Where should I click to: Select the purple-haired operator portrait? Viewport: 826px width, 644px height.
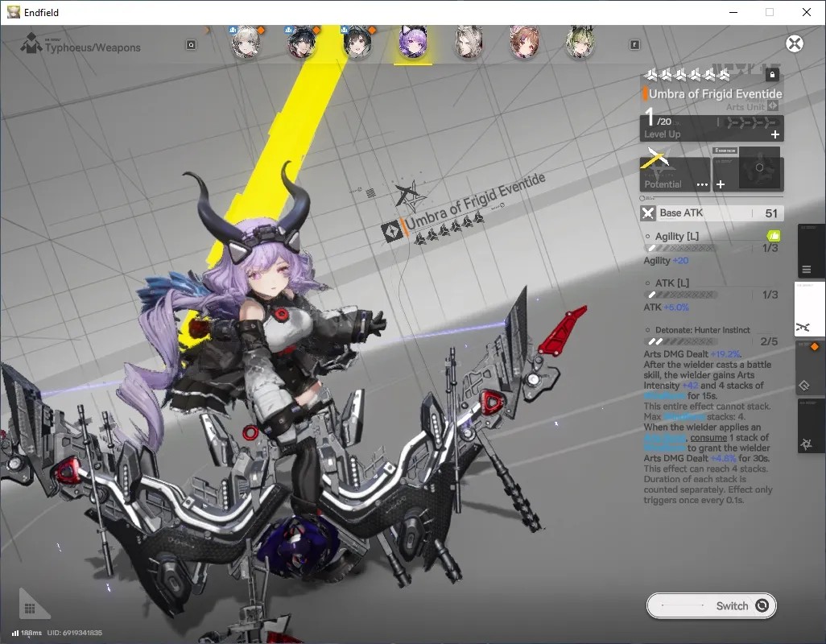point(413,42)
